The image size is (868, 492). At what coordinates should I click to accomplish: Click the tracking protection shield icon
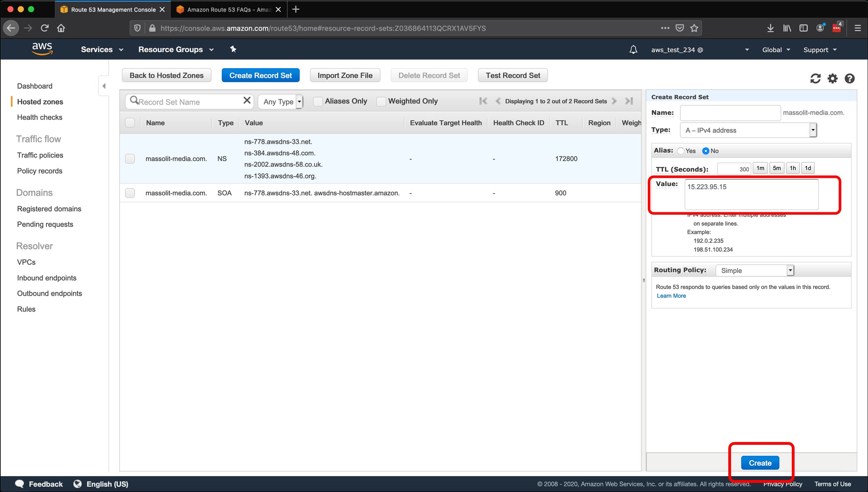click(137, 28)
